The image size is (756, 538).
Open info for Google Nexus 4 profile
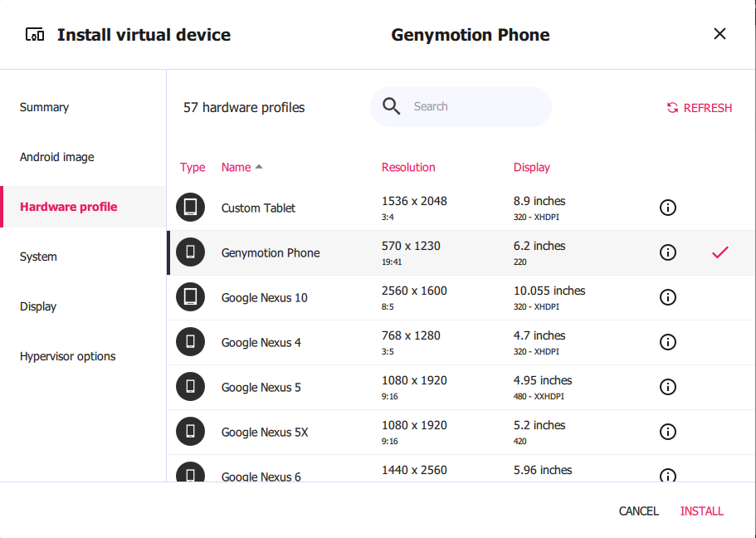[x=668, y=342]
